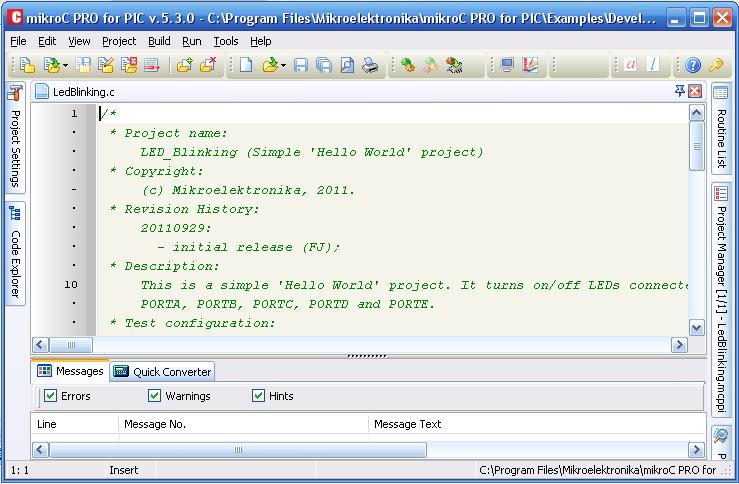
Task: Click the monitor icon in toolbar
Action: coord(507,65)
